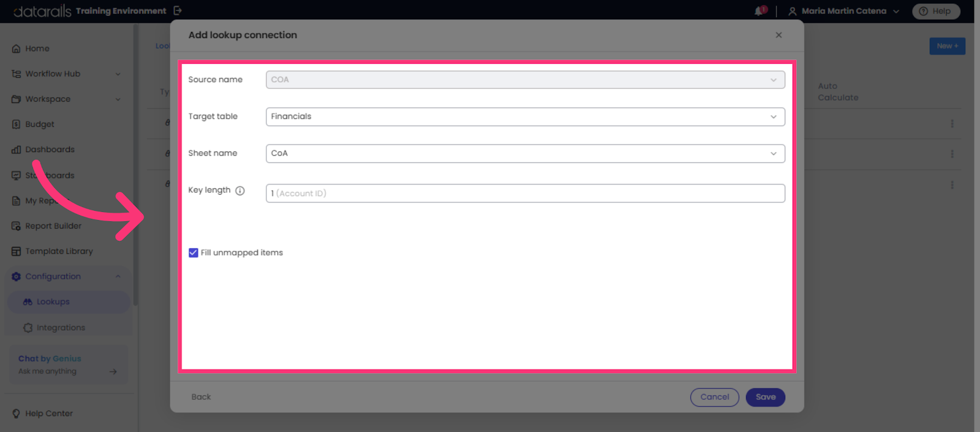Click the Cancel button
This screenshot has height=432, width=980.
715,397
